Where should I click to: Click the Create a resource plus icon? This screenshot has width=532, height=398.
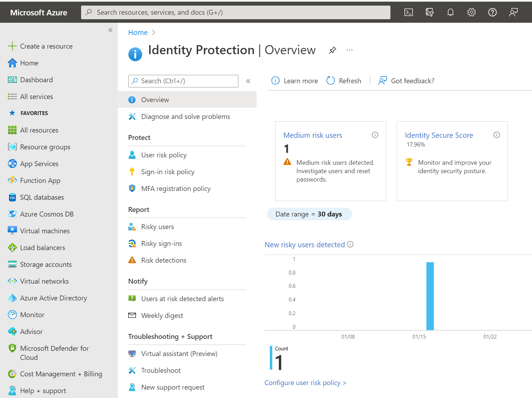(x=12, y=46)
